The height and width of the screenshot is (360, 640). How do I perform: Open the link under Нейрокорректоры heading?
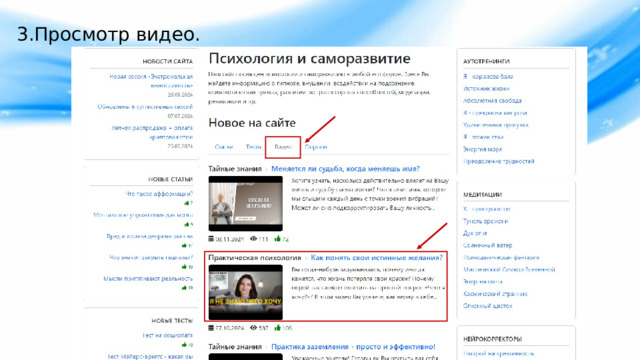498,353
